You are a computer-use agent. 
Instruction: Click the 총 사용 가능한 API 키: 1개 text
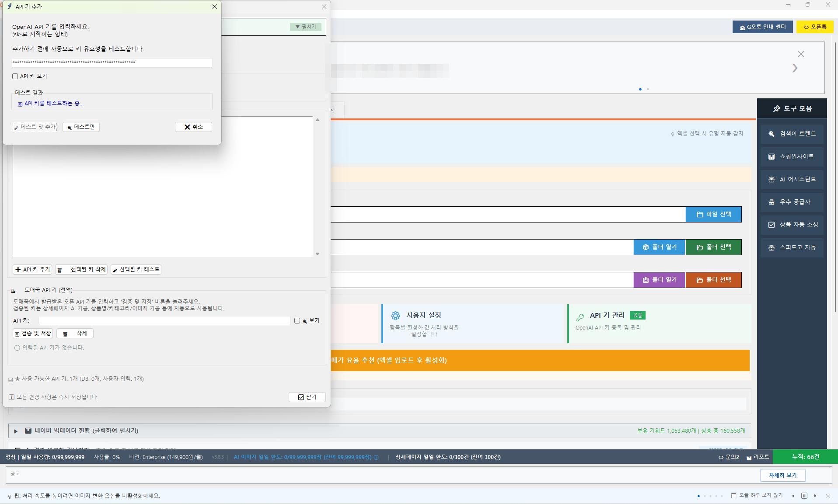coord(76,379)
